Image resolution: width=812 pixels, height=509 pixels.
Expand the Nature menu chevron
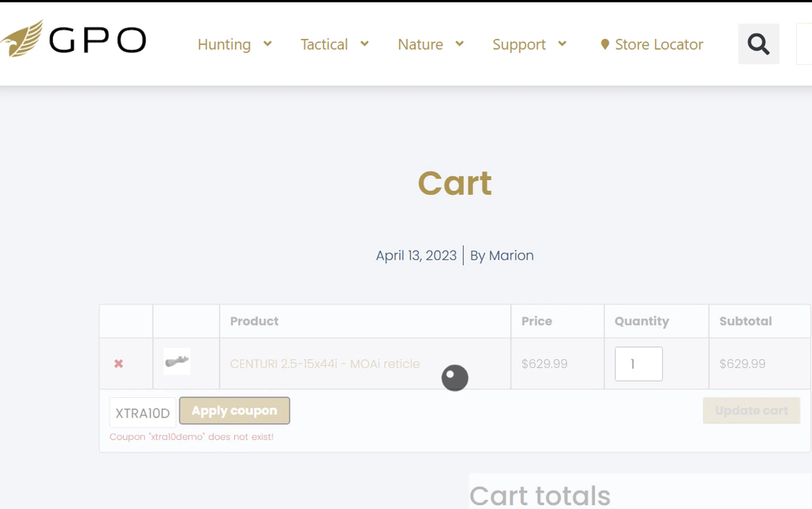460,44
